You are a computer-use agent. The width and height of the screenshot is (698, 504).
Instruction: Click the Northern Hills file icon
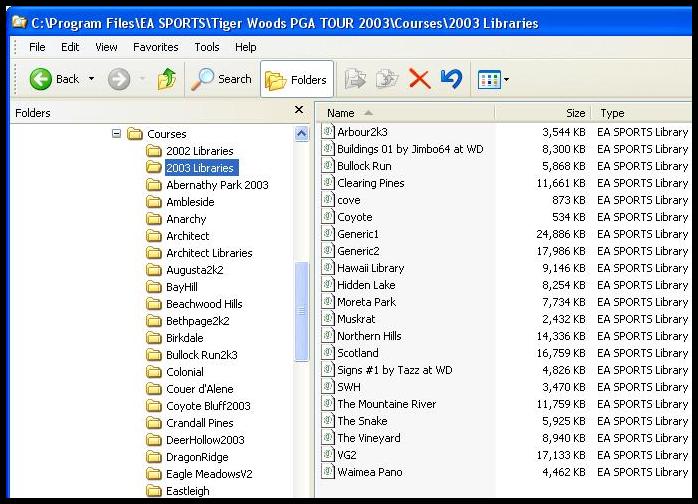point(328,336)
